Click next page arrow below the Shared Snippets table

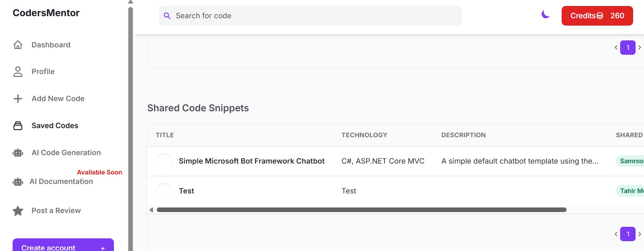tap(640, 234)
